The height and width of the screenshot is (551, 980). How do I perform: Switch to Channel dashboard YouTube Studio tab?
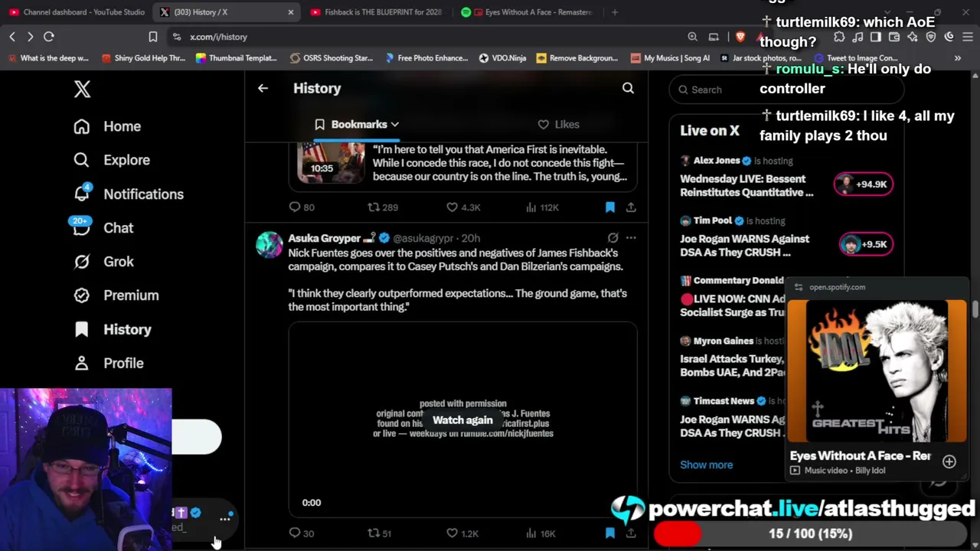(77, 12)
